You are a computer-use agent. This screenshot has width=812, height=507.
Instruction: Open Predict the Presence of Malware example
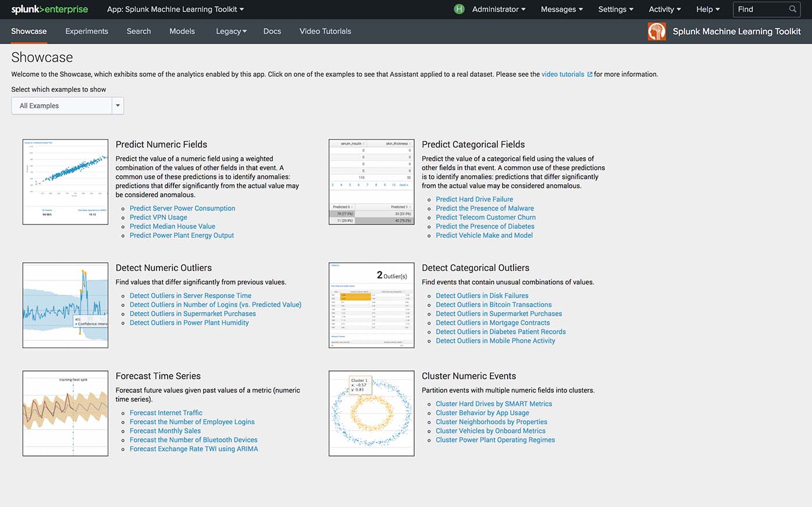click(485, 208)
